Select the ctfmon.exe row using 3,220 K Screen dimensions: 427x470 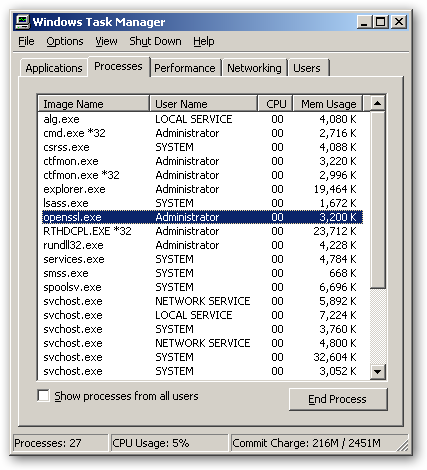pyautogui.click(x=202, y=161)
